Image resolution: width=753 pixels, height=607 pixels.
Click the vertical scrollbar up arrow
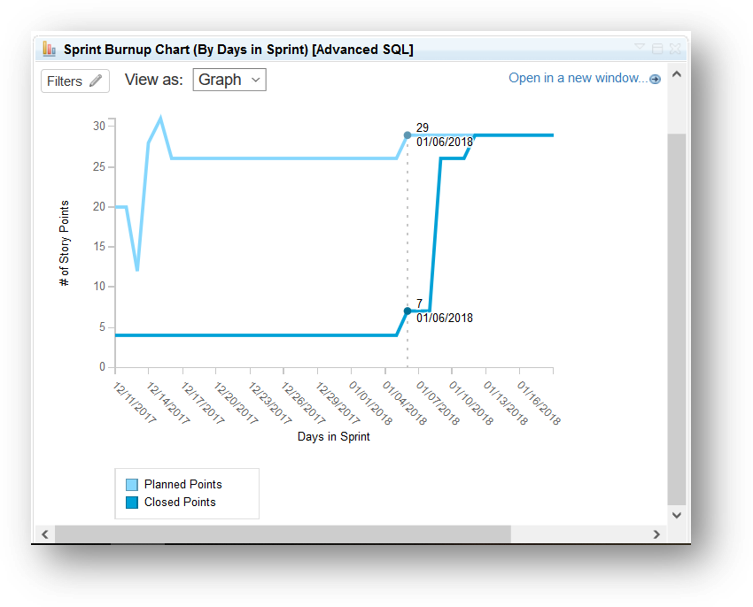pos(677,74)
